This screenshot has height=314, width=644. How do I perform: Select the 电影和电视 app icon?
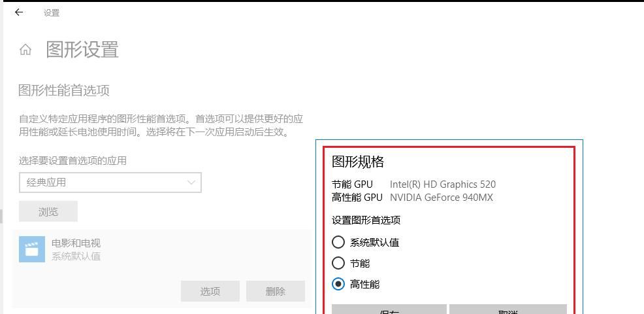coord(32,249)
